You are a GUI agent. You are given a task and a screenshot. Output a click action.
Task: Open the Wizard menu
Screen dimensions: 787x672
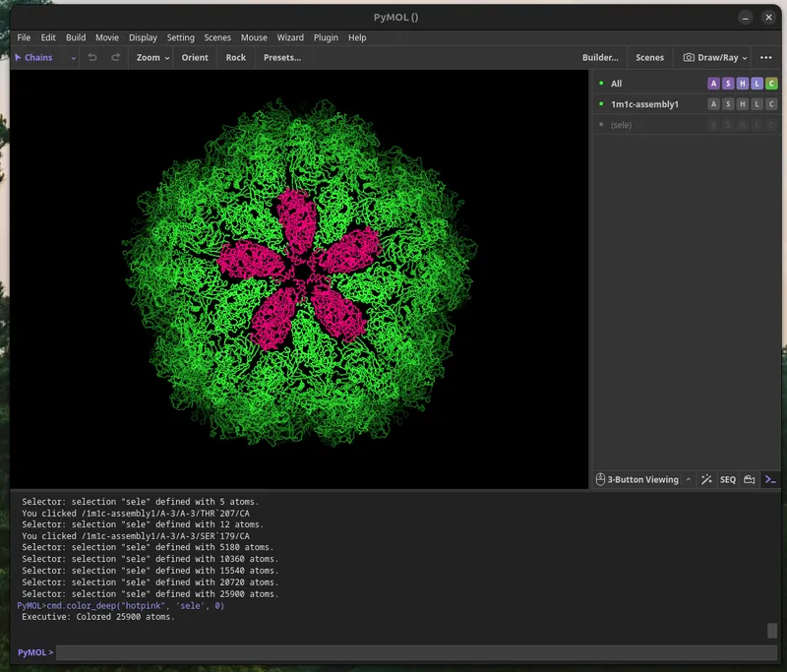click(x=290, y=37)
